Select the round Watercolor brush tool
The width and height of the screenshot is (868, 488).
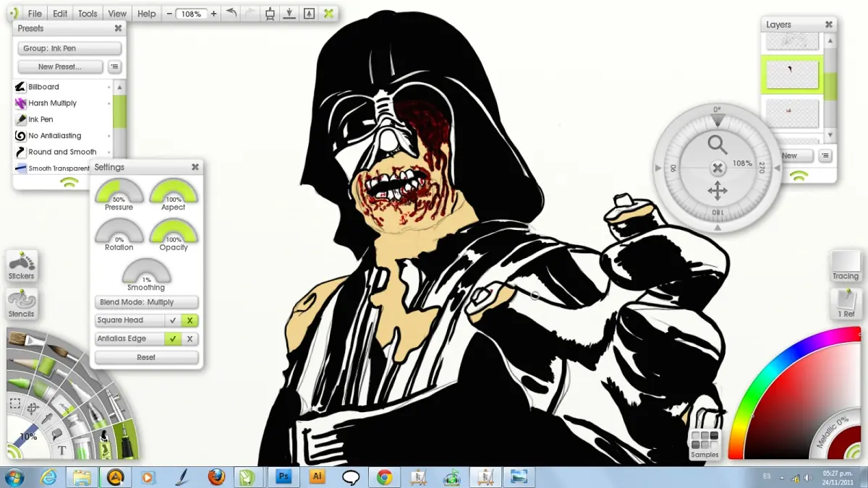62,351
